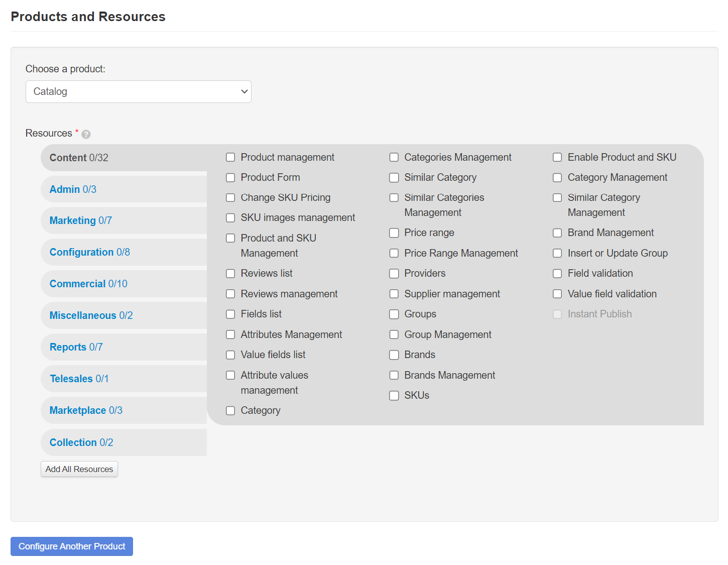728x565 pixels.
Task: Click the Add All Resources button
Action: [x=79, y=469]
